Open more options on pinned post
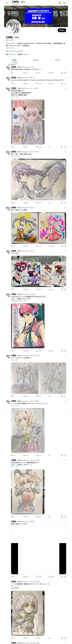This screenshot has width=72, height=644. 65,67
